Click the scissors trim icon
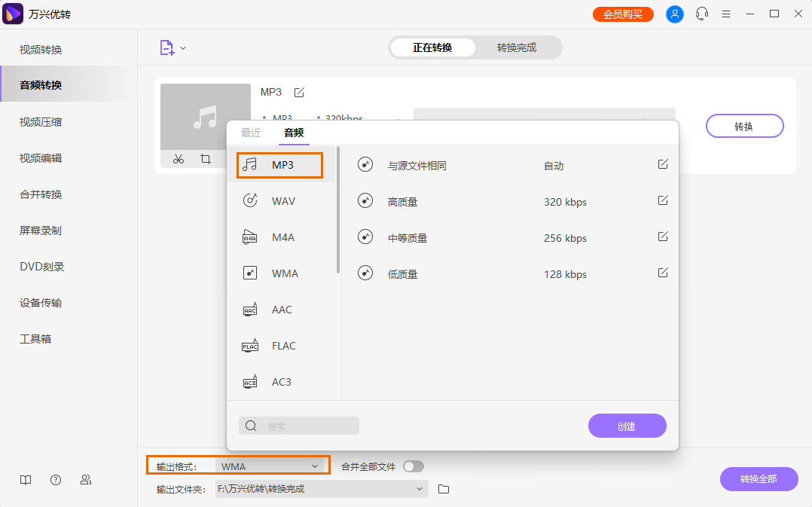This screenshot has width=812, height=507. (x=179, y=159)
